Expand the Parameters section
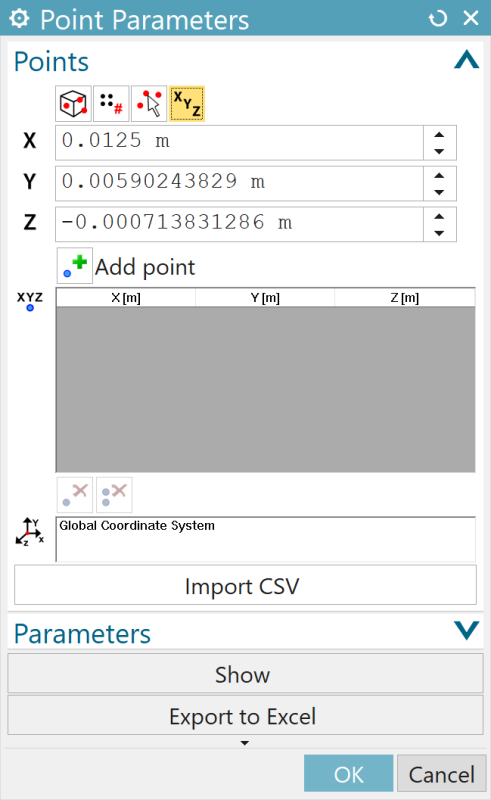This screenshot has width=491, height=800. (467, 631)
